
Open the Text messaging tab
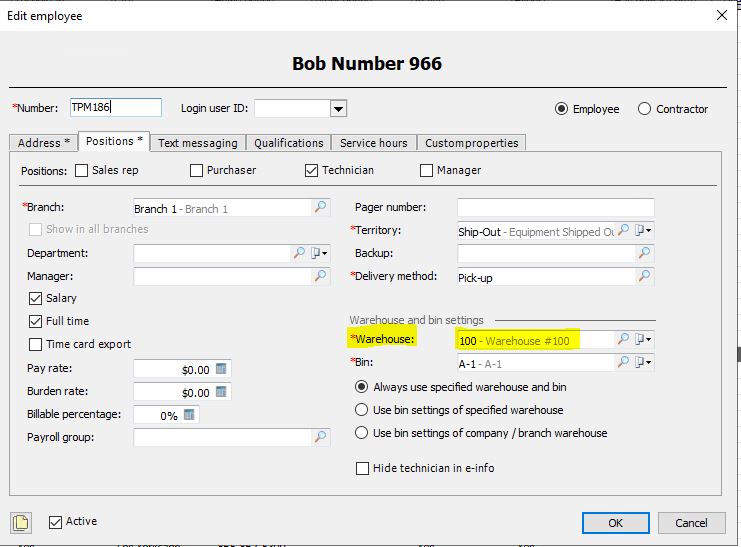coord(198,143)
